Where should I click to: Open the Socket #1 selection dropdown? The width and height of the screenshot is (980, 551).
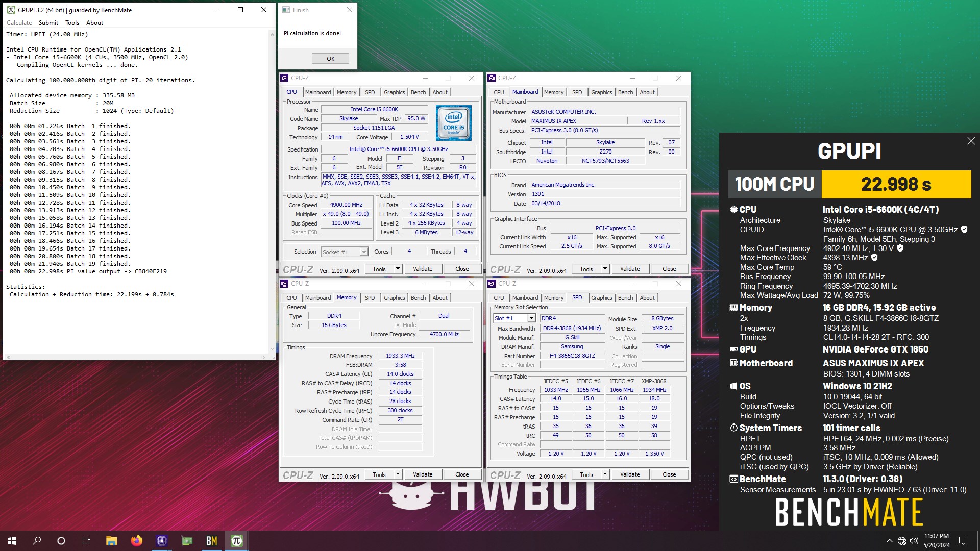345,252
